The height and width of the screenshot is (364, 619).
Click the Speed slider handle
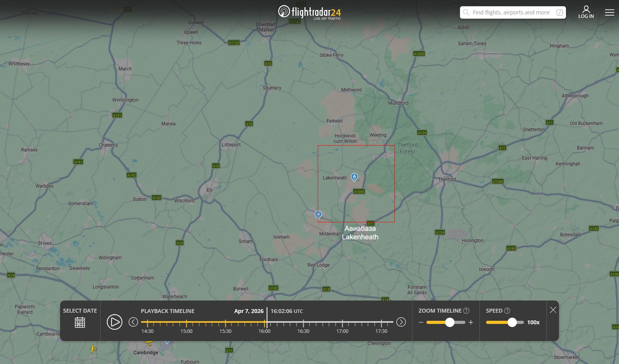pos(512,322)
